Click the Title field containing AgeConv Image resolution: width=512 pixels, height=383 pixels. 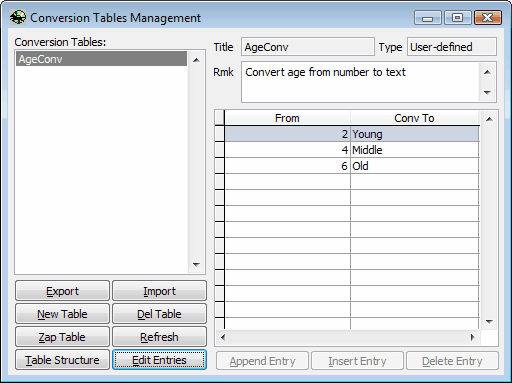click(308, 47)
